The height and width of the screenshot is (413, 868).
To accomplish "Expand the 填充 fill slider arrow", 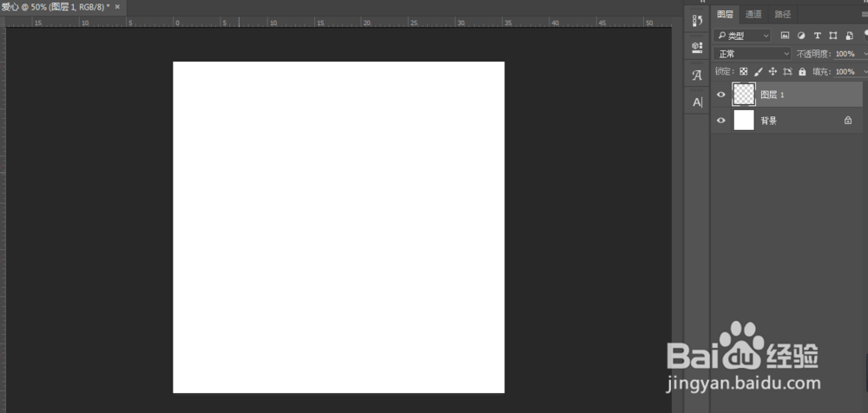I will pos(865,71).
